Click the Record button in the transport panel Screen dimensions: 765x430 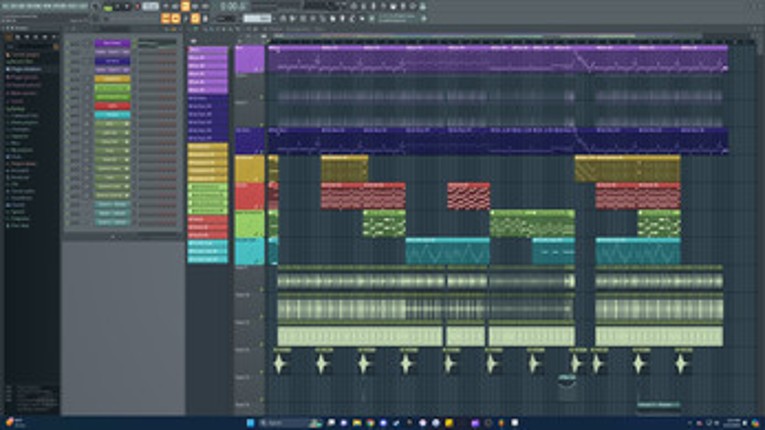(x=137, y=7)
